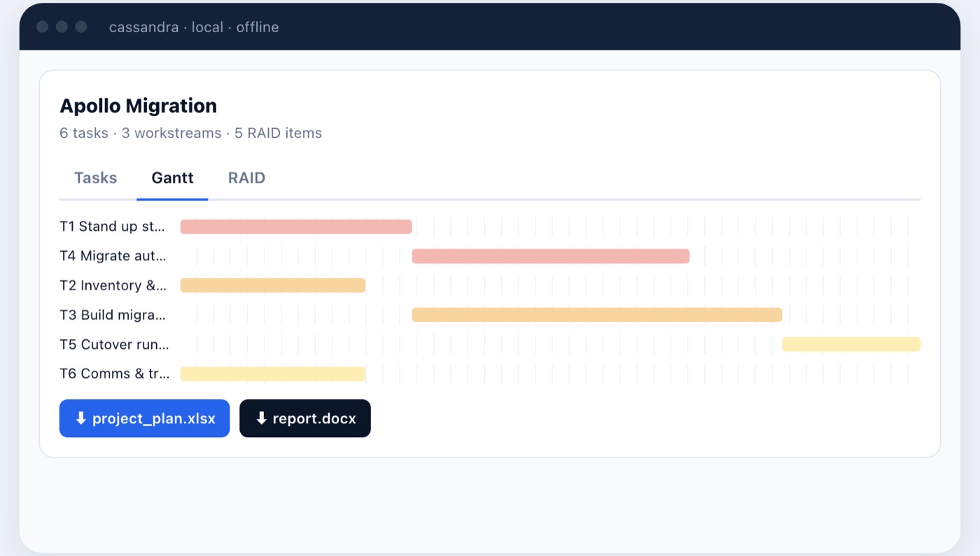This screenshot has height=556, width=980.
Task: Click the tasks and workstreams summary line
Action: pos(191,133)
